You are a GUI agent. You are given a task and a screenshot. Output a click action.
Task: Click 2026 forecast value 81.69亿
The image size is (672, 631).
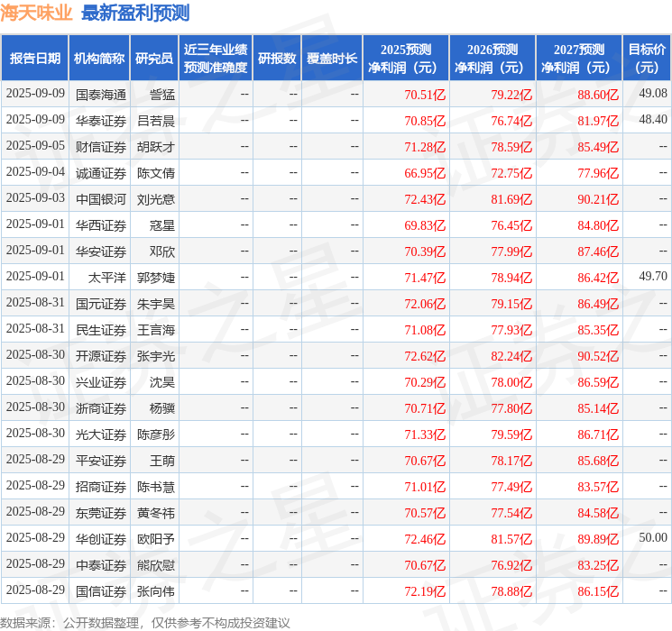click(511, 199)
